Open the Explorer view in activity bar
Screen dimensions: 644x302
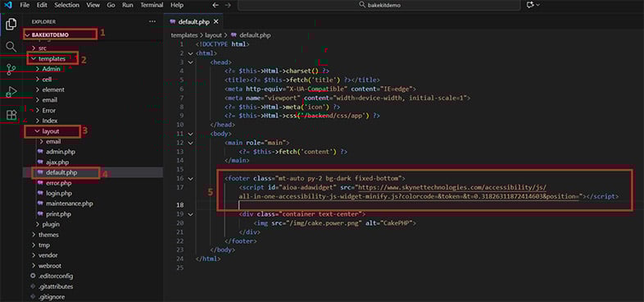[11, 24]
